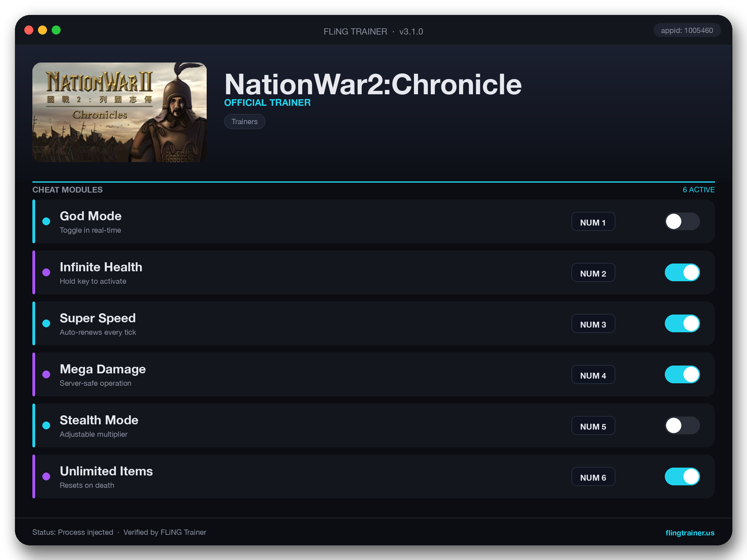Screen dimensions: 747x560
Task: Maximize the window with the green button
Action: click(56, 30)
